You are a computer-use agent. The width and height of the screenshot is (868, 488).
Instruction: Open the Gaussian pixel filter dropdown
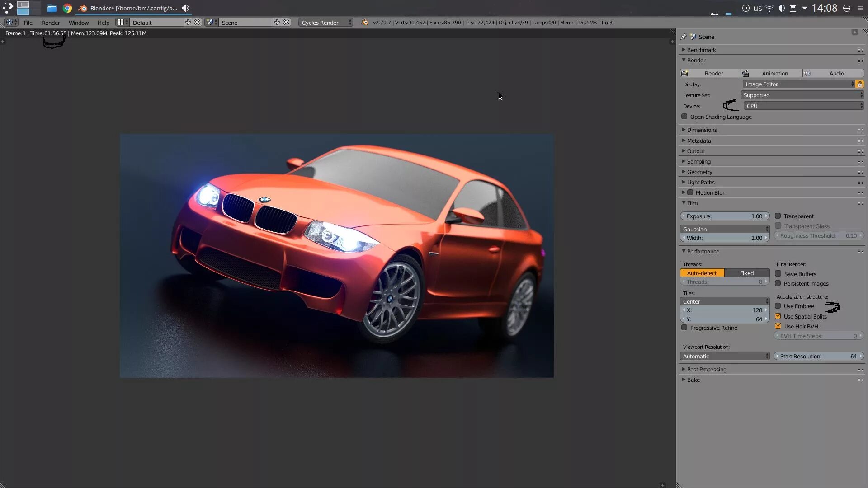pyautogui.click(x=725, y=229)
